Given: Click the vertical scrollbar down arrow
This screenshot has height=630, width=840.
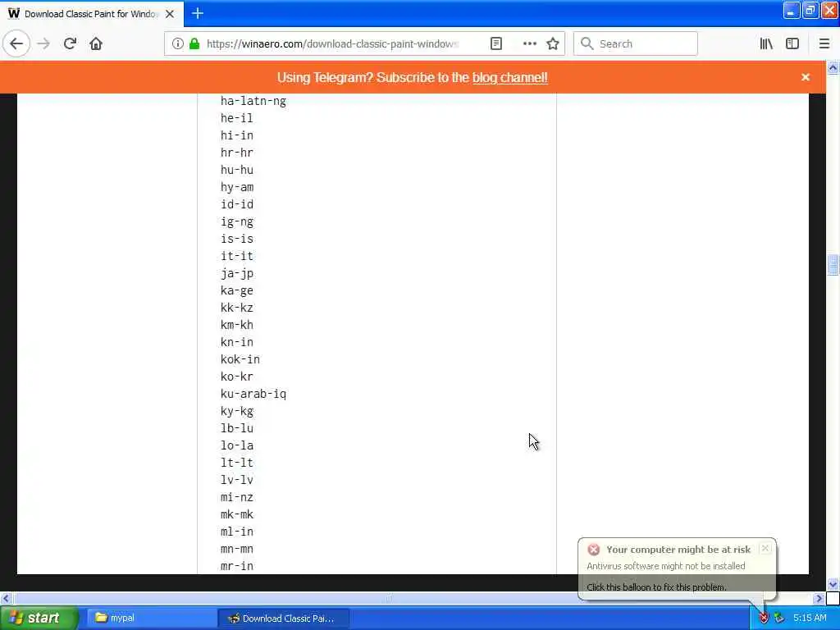Looking at the screenshot, I should 833,584.
